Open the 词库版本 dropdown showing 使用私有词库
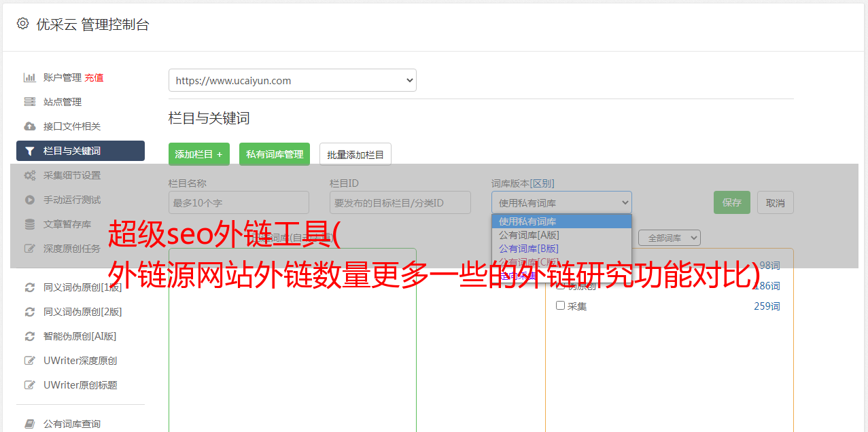This screenshot has height=432, width=868. [x=561, y=202]
